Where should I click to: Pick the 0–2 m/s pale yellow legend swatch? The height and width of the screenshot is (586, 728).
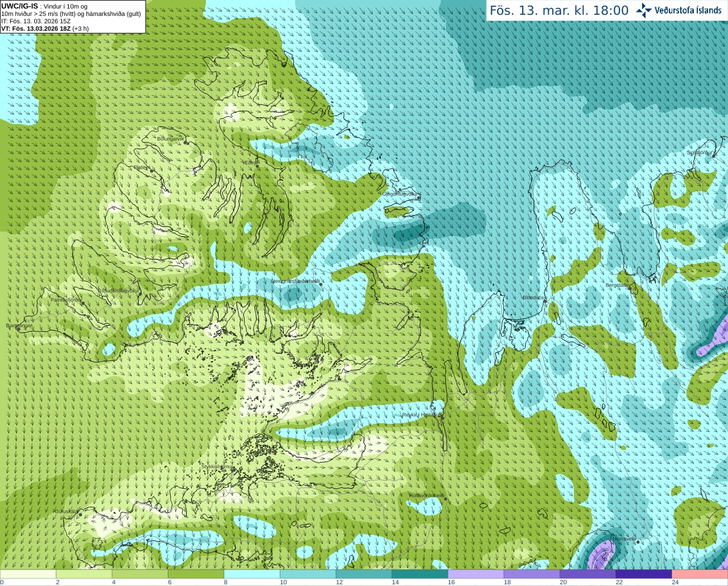[x=28, y=574]
